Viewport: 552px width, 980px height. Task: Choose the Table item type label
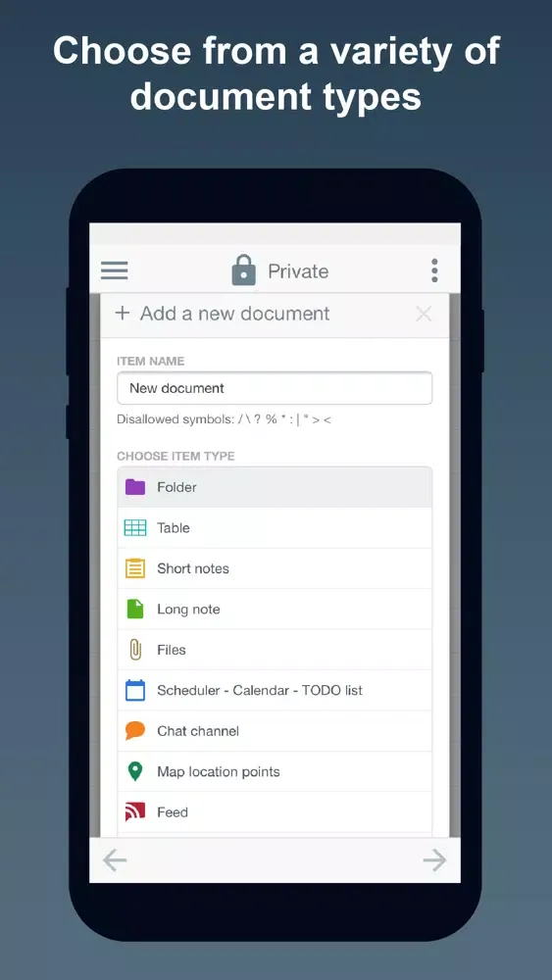(174, 527)
